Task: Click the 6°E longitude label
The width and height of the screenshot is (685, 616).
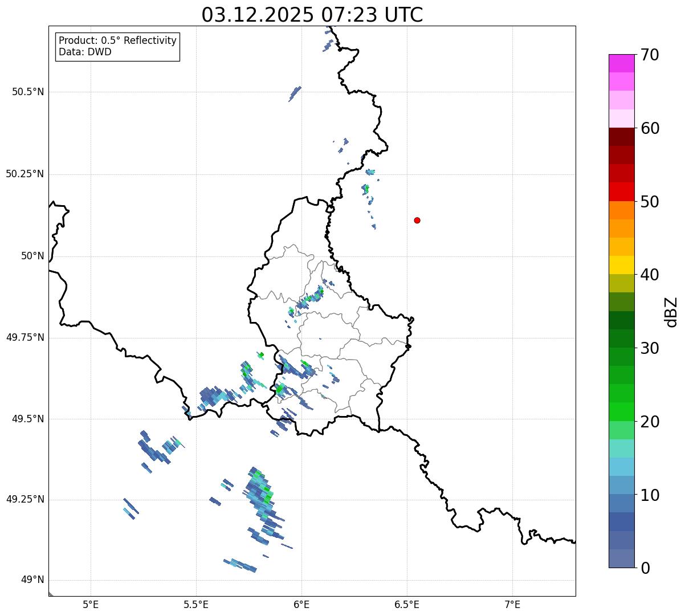Action: (x=301, y=604)
